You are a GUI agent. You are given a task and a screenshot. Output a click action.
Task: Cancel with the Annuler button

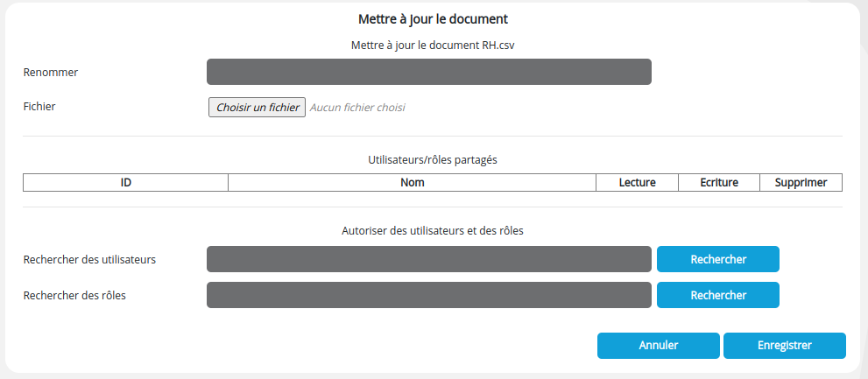[658, 346]
